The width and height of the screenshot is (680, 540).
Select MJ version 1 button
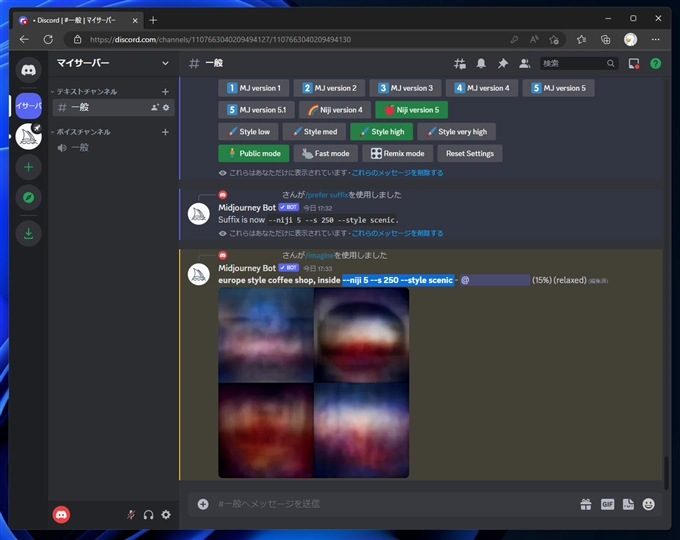point(254,88)
